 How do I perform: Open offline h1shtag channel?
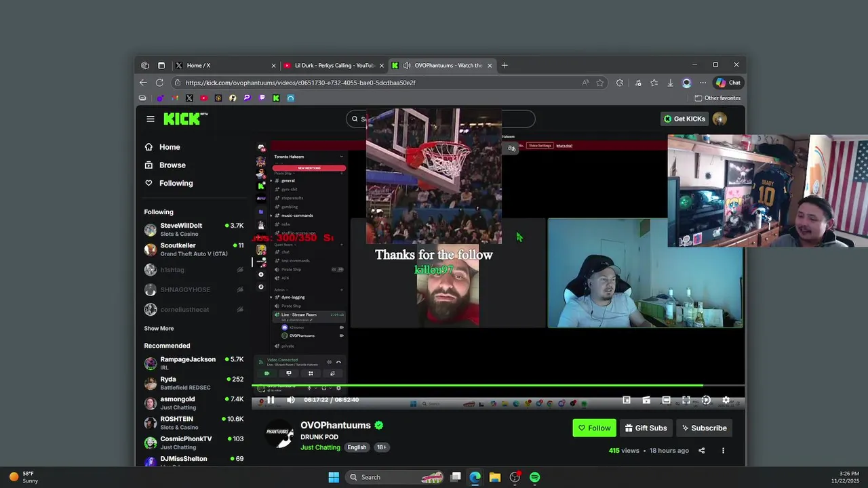click(194, 270)
